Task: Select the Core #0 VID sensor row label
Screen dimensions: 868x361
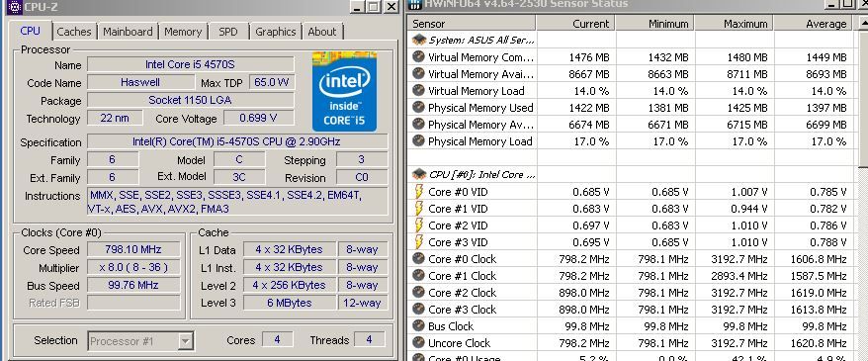Action: (x=459, y=192)
